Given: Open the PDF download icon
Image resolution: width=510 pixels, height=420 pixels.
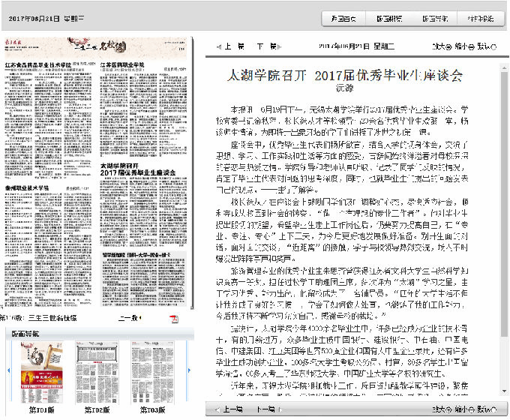Looking at the screenshot, I should click(173, 319).
